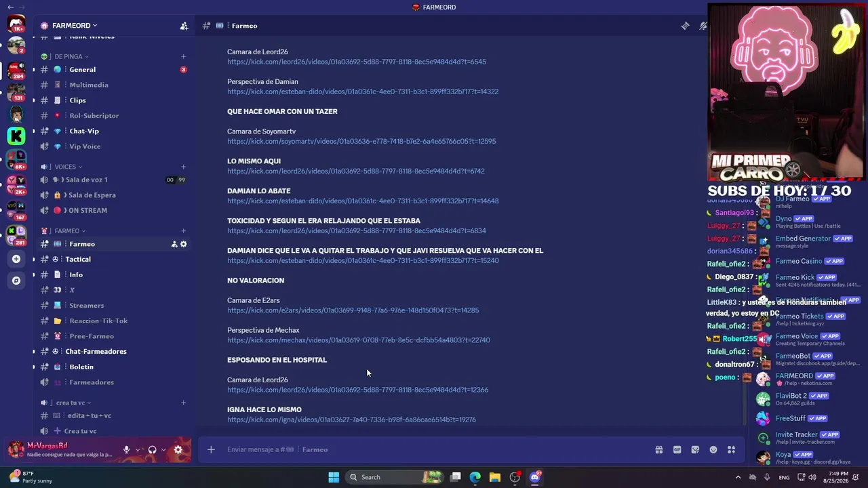Viewport: 868px width, 488px height.
Task: Toggle microphone mute in user panel
Action: 126,449
